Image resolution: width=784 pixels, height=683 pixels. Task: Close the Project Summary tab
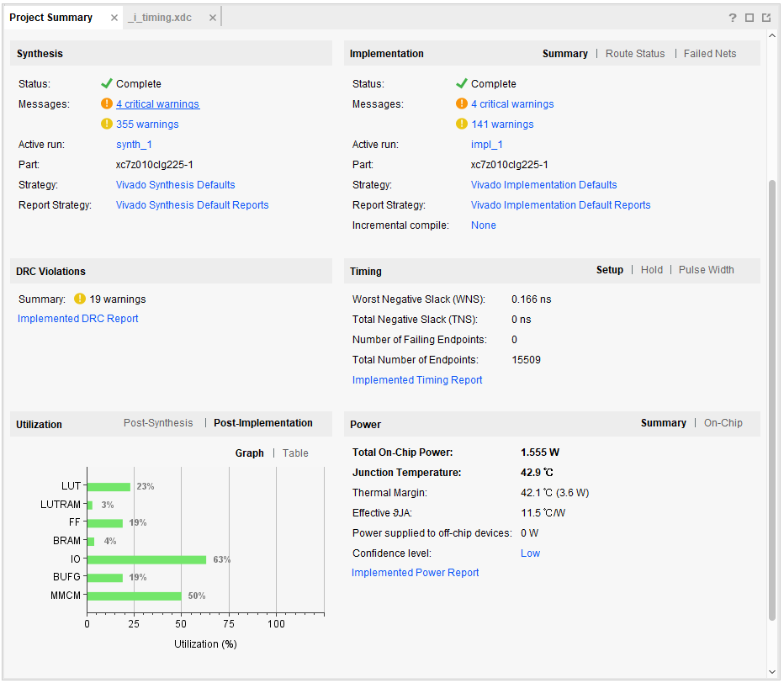114,18
